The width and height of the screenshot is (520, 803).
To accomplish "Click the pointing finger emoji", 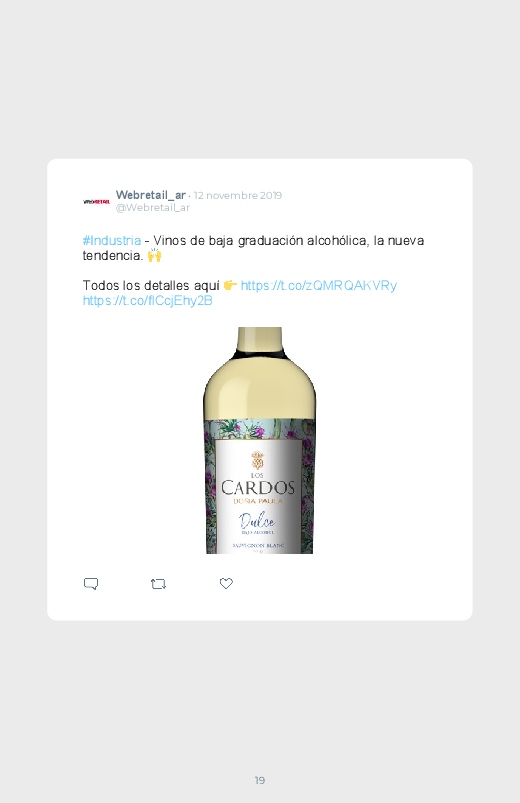I will 230,285.
